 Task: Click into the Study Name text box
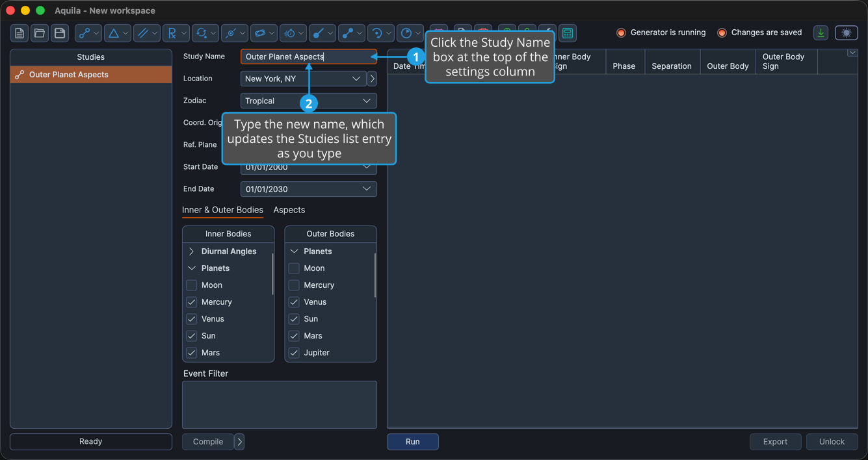[309, 57]
